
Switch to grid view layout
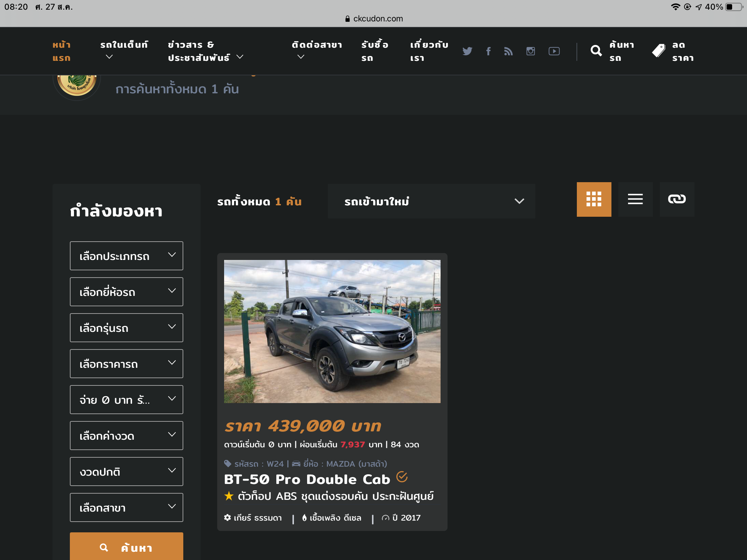tap(594, 199)
